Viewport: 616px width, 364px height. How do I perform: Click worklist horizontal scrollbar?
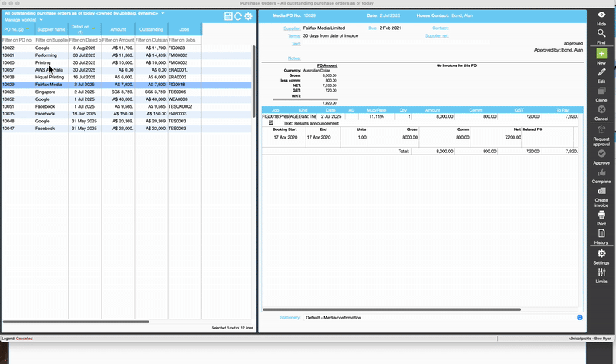click(75, 322)
